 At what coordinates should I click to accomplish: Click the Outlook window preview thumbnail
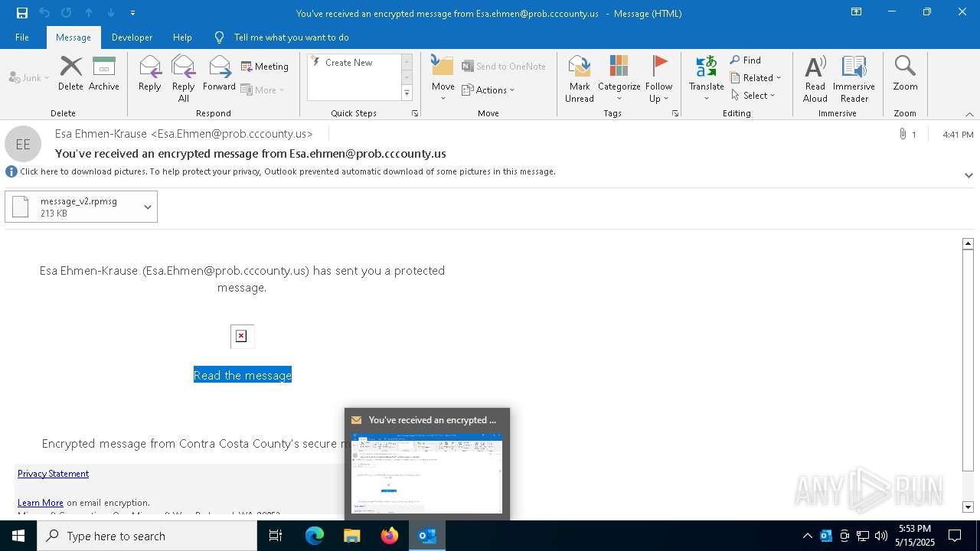pyautogui.click(x=426, y=473)
